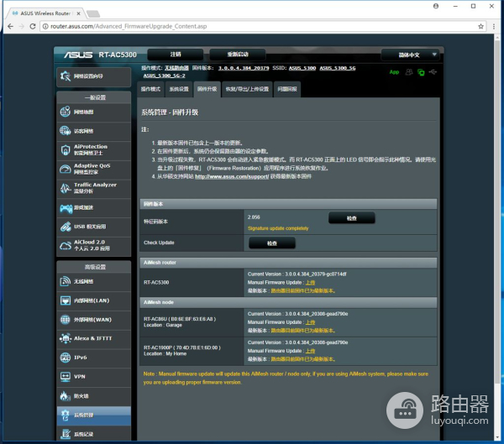Screen dimensions: 504x444
Task: Switch to the 恢复/导出/上传设置 tab
Action: 247,89
